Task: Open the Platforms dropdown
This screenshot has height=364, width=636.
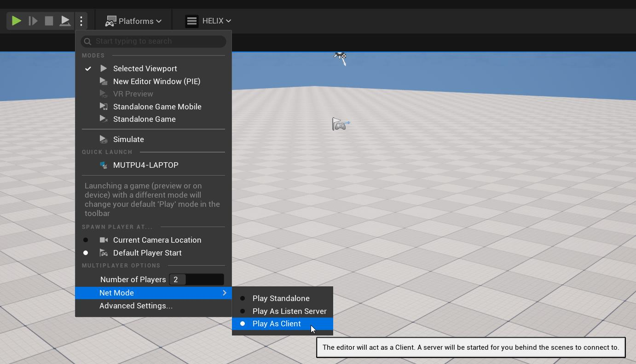Action: click(133, 21)
